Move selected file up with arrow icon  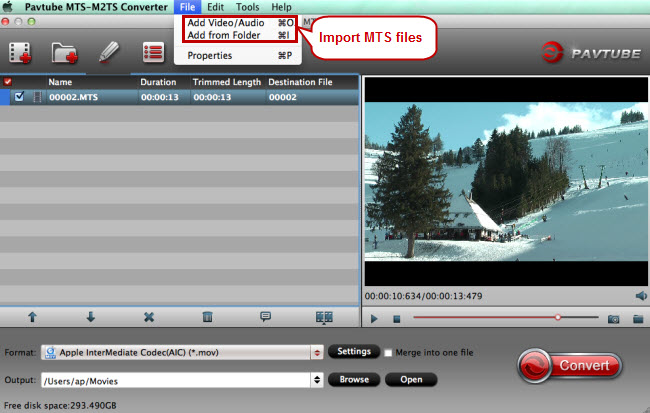32,317
